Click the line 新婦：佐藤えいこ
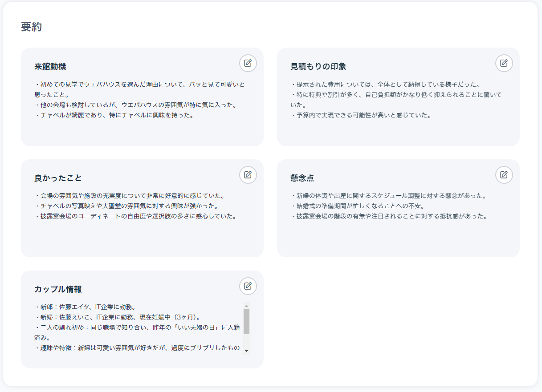Screen dimensions: 542x392 pyautogui.click(x=118, y=317)
